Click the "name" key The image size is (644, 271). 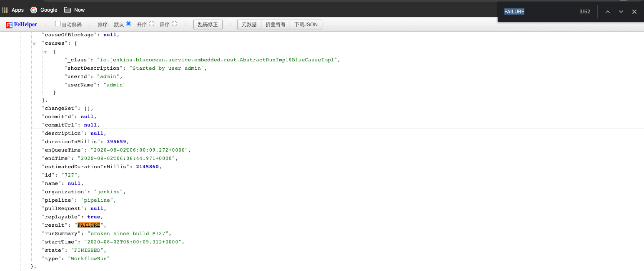(x=52, y=183)
